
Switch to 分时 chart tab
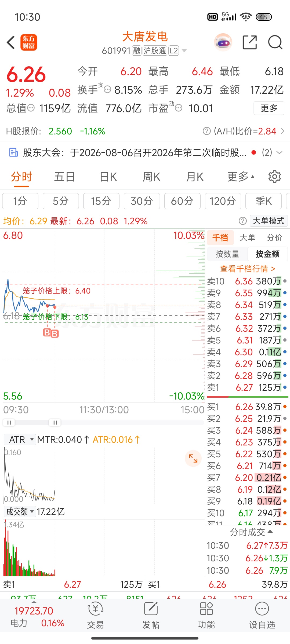pyautogui.click(x=21, y=177)
